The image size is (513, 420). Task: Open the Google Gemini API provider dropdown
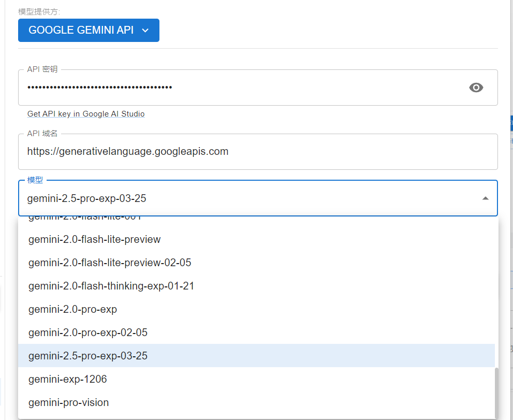(89, 30)
